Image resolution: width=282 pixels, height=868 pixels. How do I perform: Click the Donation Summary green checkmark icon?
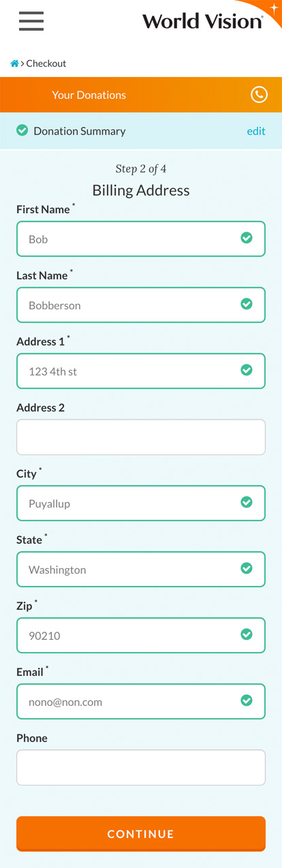coord(22,131)
